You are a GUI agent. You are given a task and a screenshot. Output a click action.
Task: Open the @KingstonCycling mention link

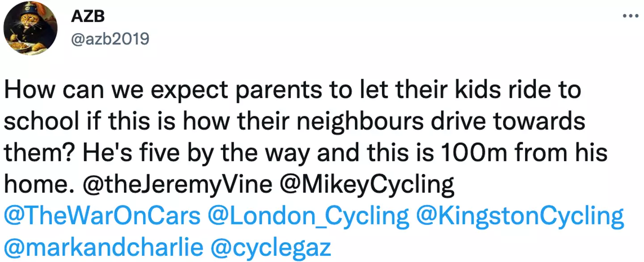520,217
